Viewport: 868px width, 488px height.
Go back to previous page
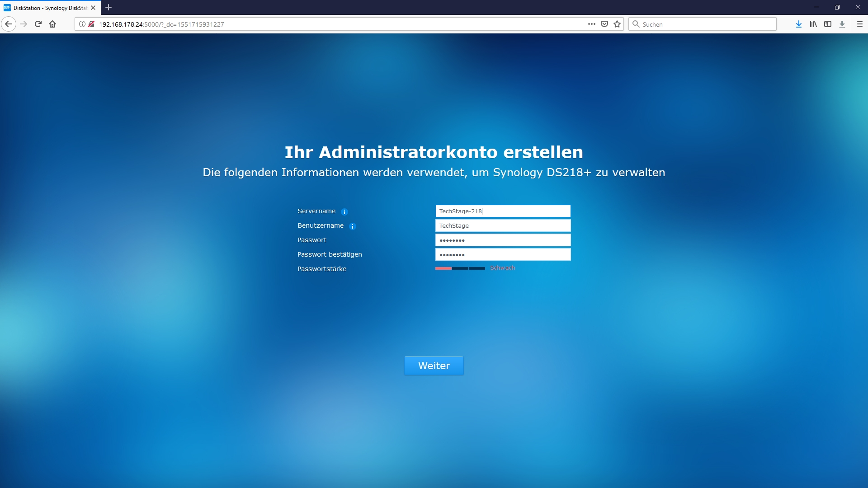[x=9, y=24]
